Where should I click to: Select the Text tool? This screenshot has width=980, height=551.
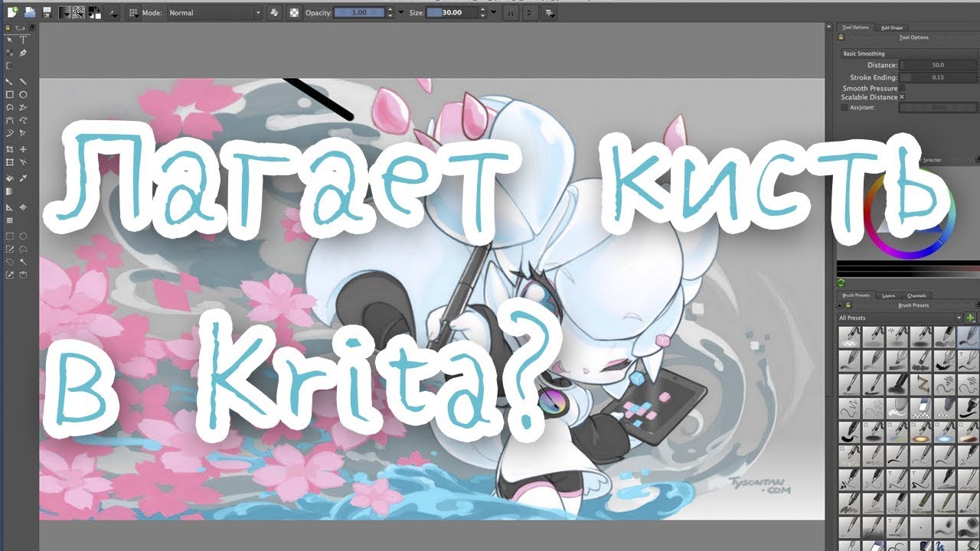point(24,40)
